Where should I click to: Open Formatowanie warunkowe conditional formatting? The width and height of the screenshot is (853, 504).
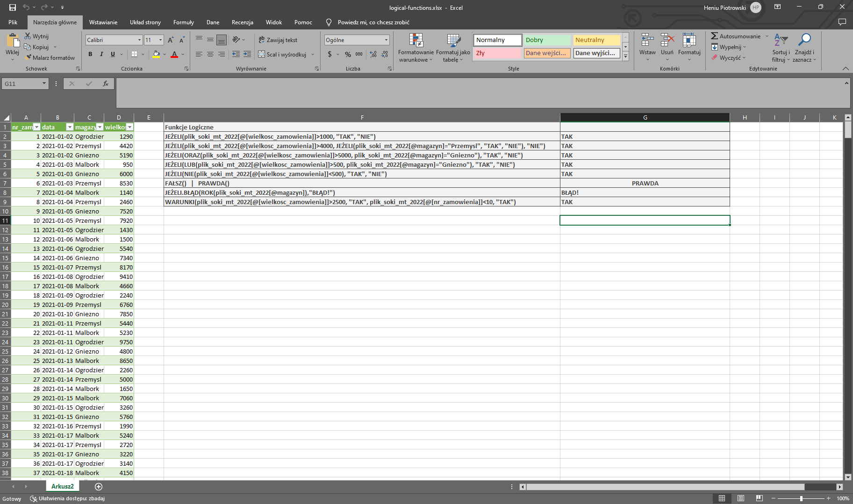coord(416,48)
